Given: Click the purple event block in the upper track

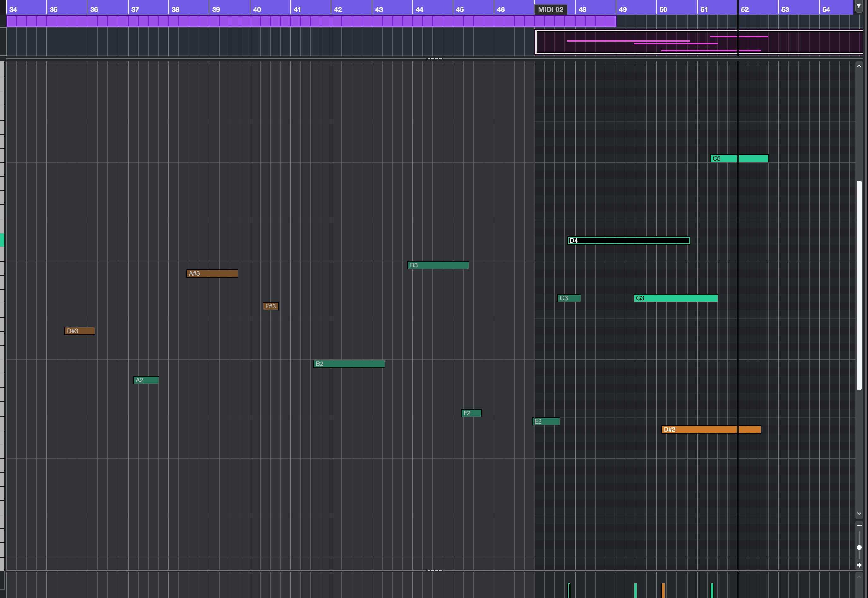Looking at the screenshot, I should pos(311,21).
